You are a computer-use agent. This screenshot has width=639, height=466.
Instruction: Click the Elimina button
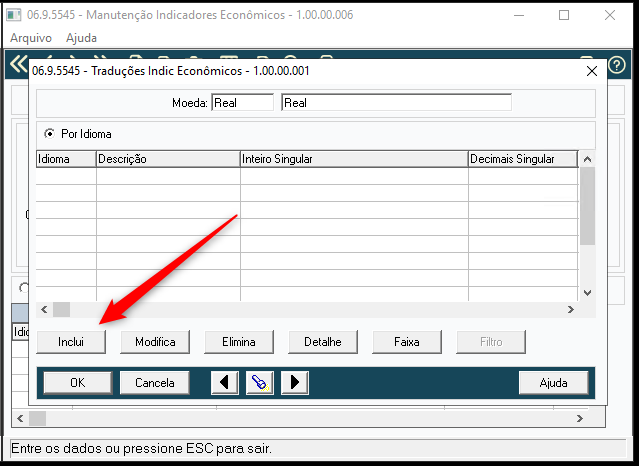238,342
